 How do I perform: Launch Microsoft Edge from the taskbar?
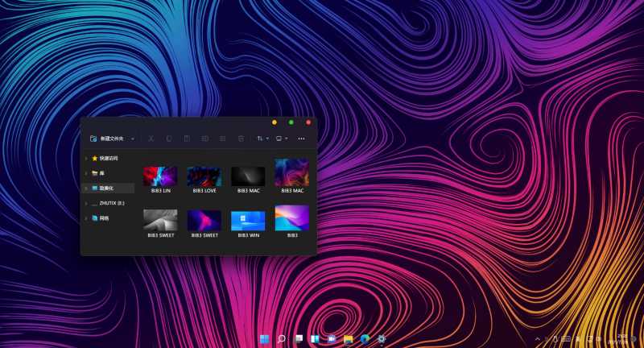365,339
